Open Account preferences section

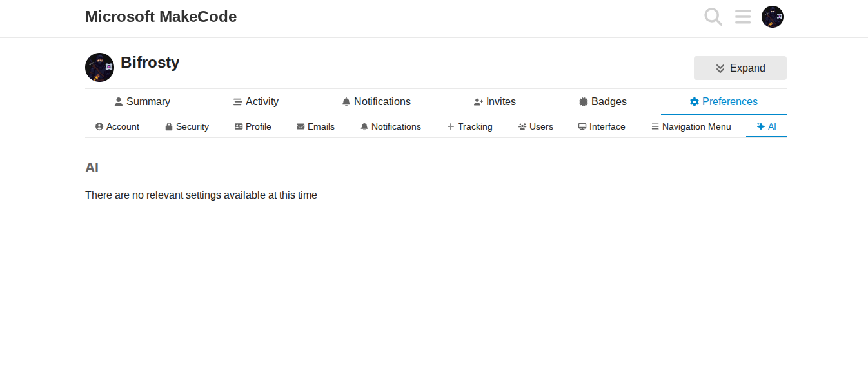(x=117, y=126)
